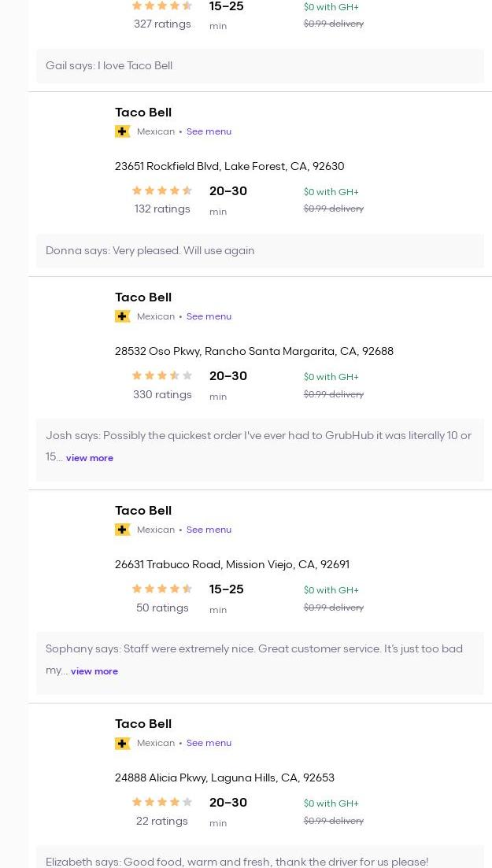The image size is (492, 868).
Task: Click Donna's review saying Very pleased
Action: (150, 251)
